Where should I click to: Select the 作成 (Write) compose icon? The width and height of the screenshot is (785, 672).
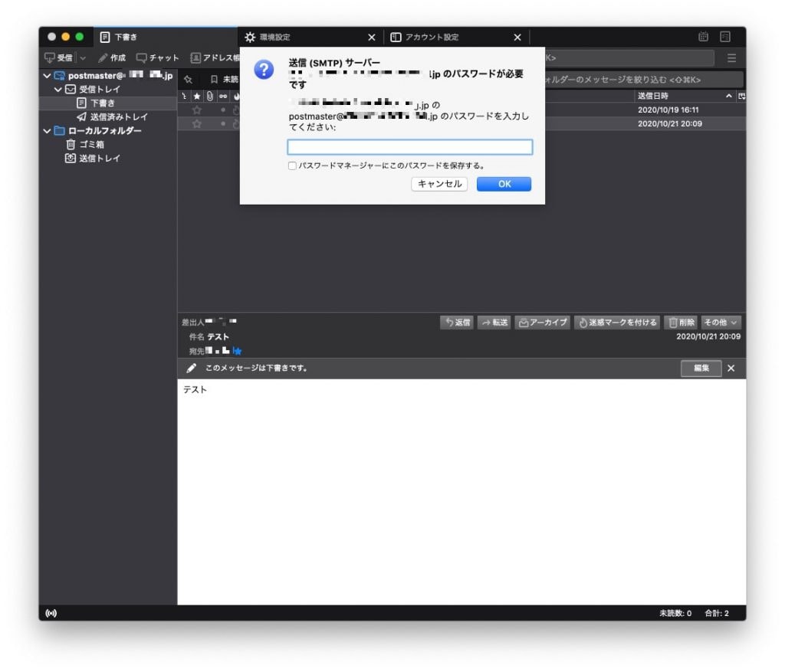[107, 57]
